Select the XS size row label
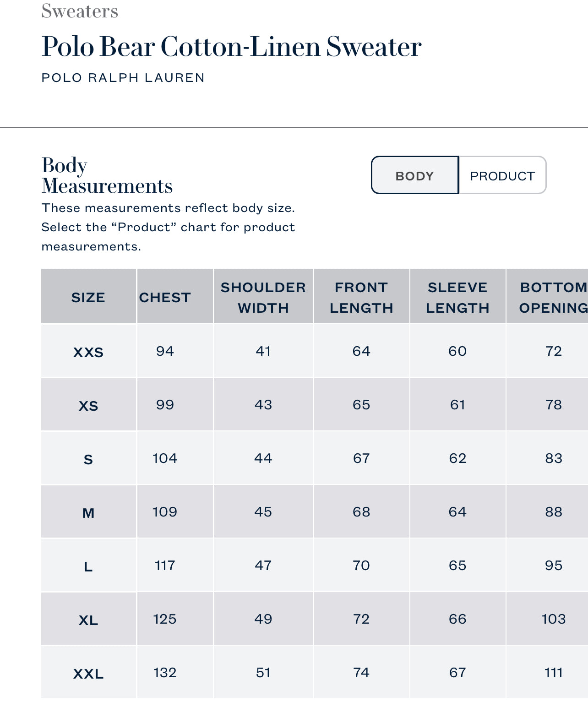588x707 pixels. [88, 406]
